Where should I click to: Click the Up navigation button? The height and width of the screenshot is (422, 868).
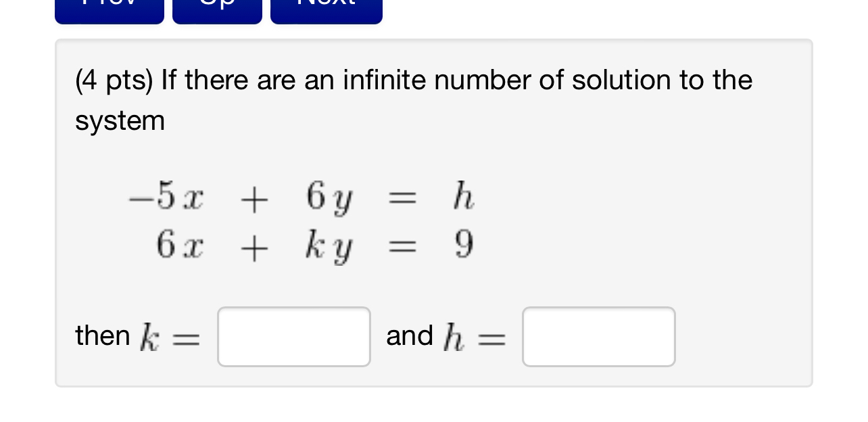[x=216, y=7]
